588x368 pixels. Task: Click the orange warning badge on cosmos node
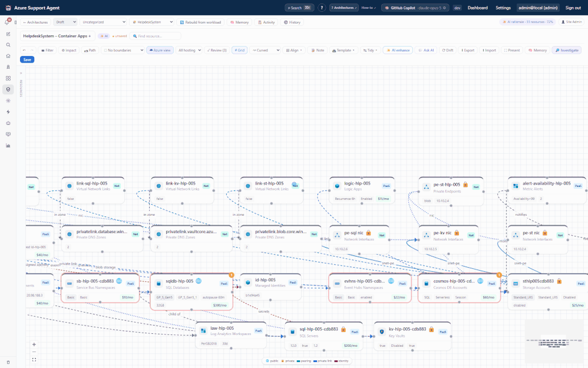(x=499, y=275)
